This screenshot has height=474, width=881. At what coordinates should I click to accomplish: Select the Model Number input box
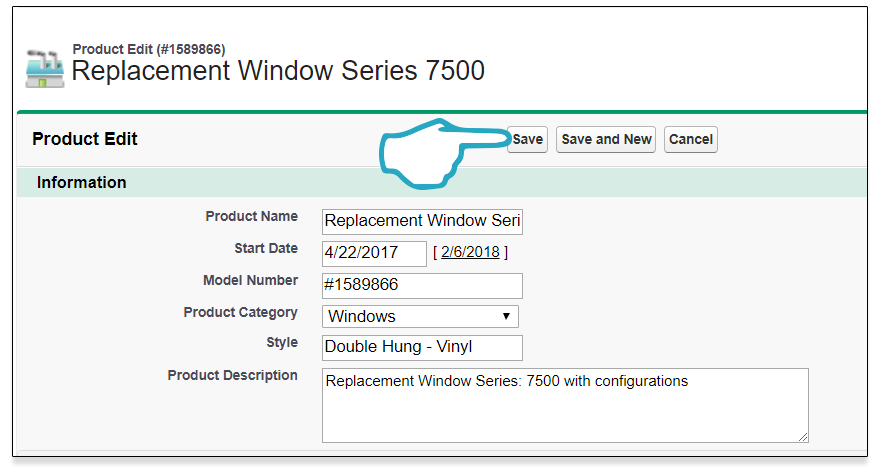click(x=422, y=285)
